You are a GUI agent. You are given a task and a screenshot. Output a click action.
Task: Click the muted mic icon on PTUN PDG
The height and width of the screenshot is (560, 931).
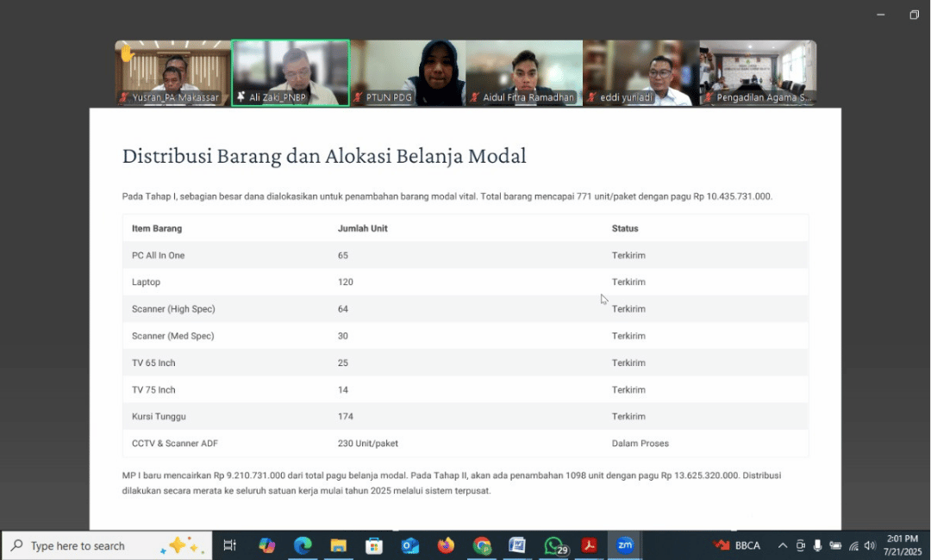point(358,97)
